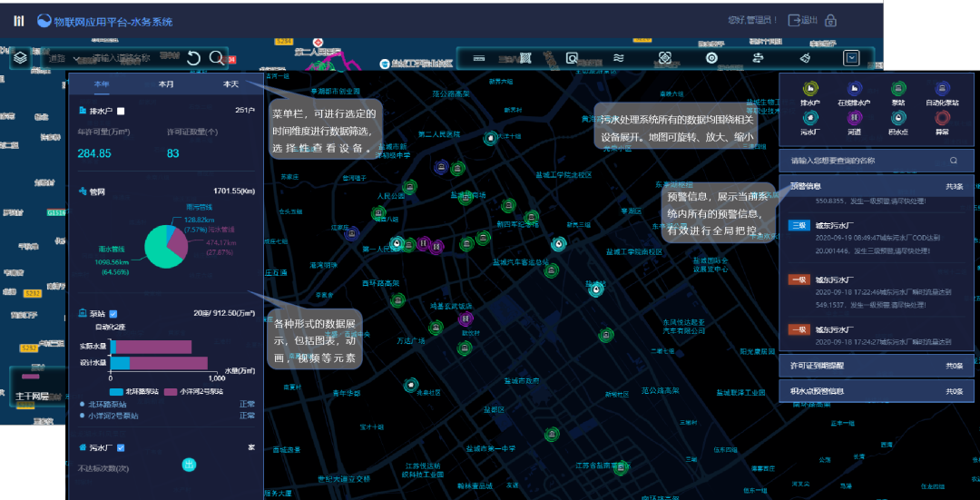
Task: Switch to the 本月 tab
Action: pos(166,83)
